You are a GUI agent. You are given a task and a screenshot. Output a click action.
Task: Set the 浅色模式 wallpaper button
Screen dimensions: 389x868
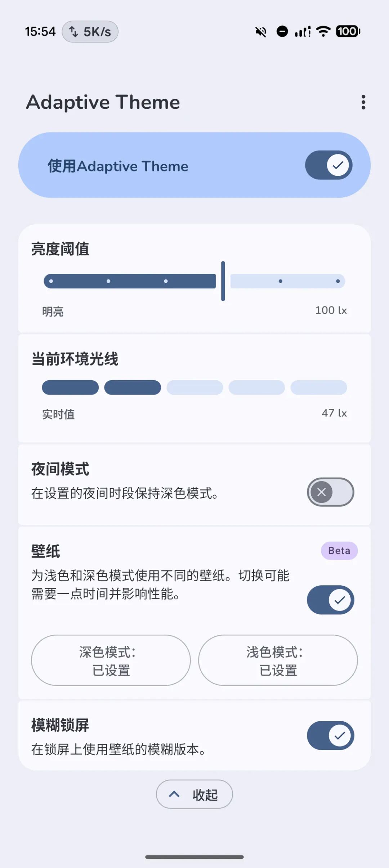click(x=278, y=660)
